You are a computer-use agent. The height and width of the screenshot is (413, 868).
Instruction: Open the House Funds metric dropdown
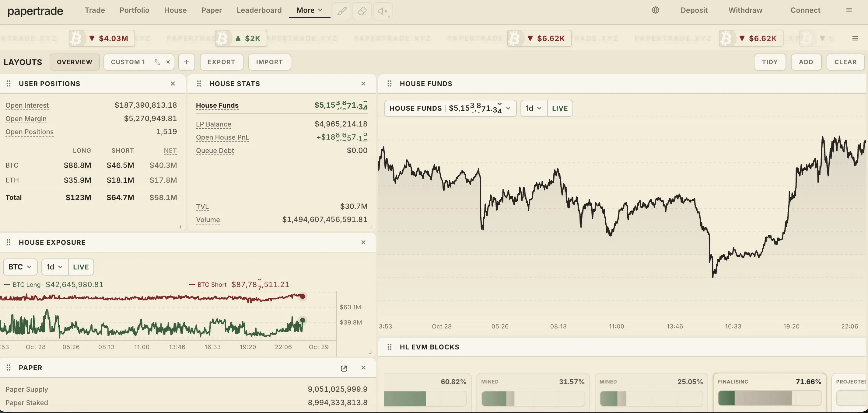coord(450,108)
